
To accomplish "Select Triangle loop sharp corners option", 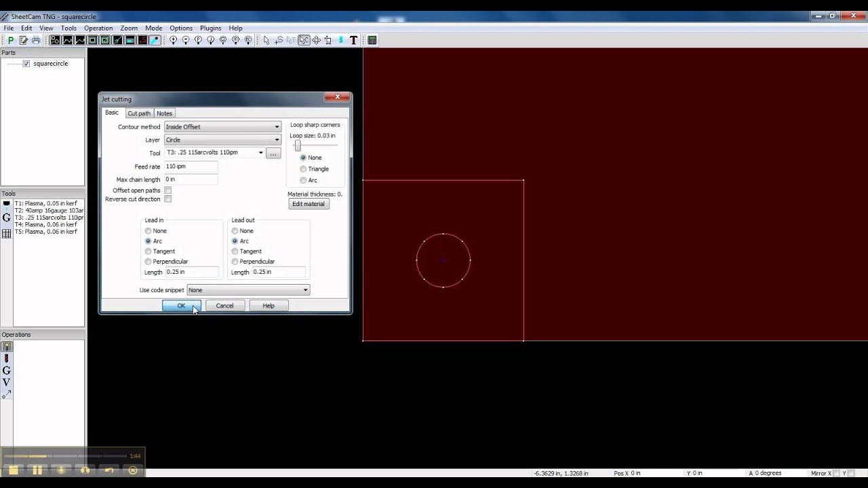I will pyautogui.click(x=303, y=169).
